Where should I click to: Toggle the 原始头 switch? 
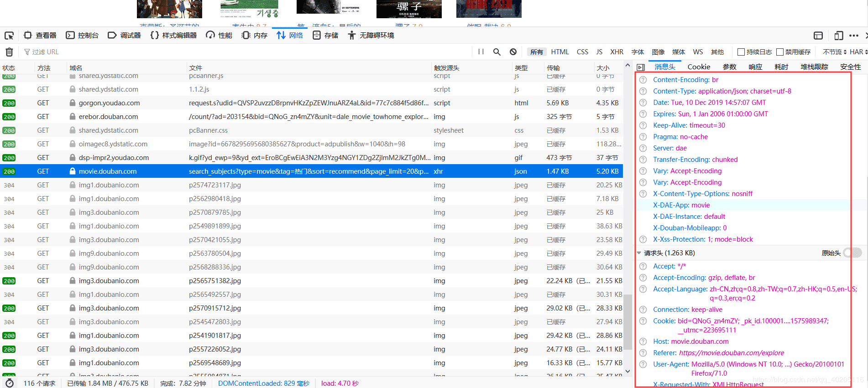(x=852, y=253)
